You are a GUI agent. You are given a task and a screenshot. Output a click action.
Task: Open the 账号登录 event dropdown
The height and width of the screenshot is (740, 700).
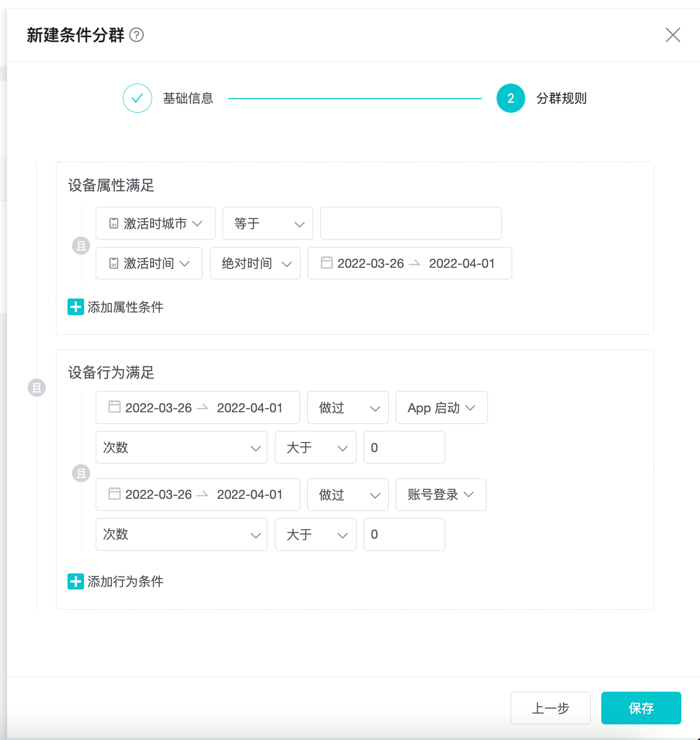click(x=441, y=494)
